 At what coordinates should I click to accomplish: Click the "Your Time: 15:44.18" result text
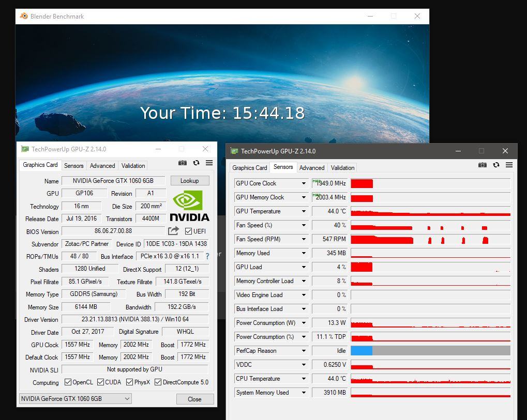click(x=222, y=113)
